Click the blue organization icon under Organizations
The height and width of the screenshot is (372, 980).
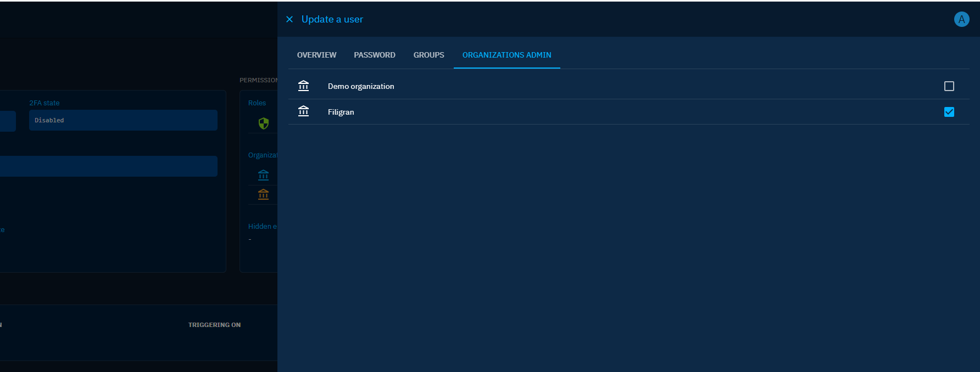click(264, 175)
